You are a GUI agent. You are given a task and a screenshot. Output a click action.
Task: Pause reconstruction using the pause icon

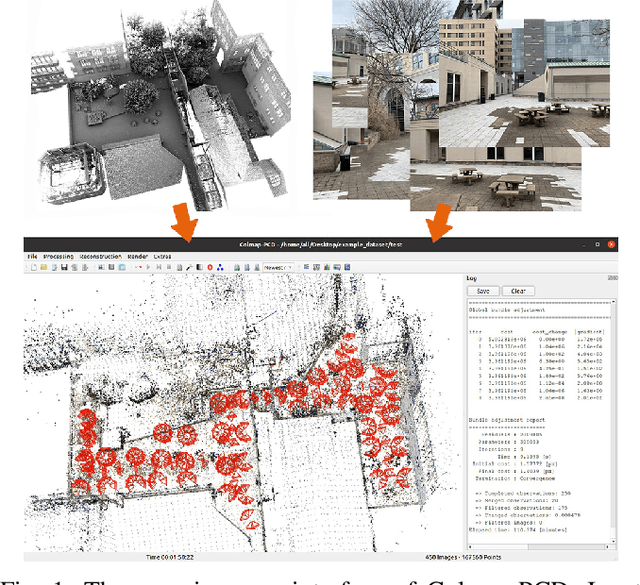coord(168,268)
